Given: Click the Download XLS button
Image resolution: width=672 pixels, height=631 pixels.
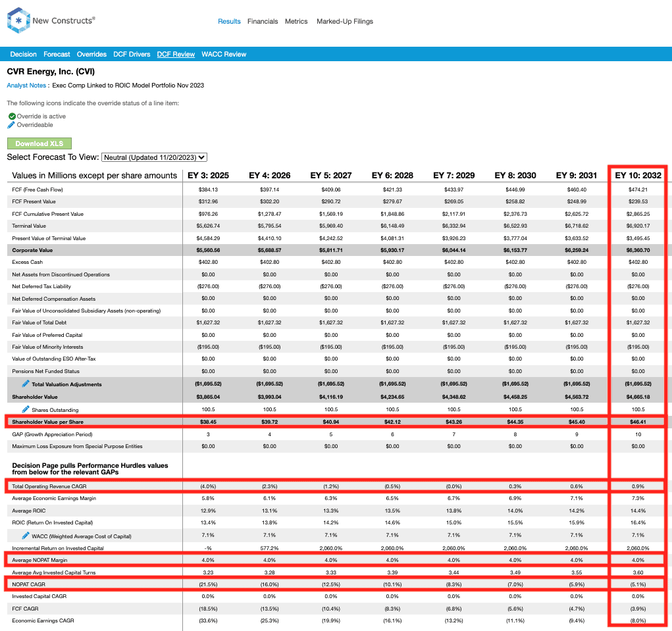Looking at the screenshot, I should tap(39, 143).
